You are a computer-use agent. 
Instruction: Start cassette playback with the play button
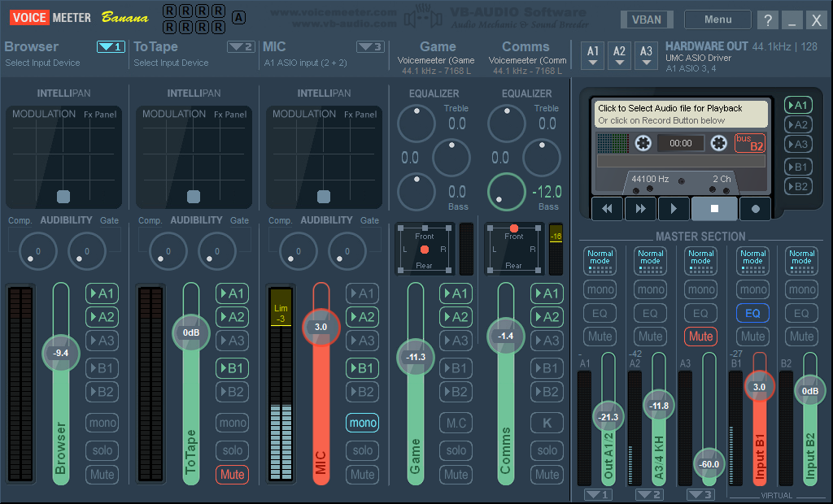(x=674, y=209)
